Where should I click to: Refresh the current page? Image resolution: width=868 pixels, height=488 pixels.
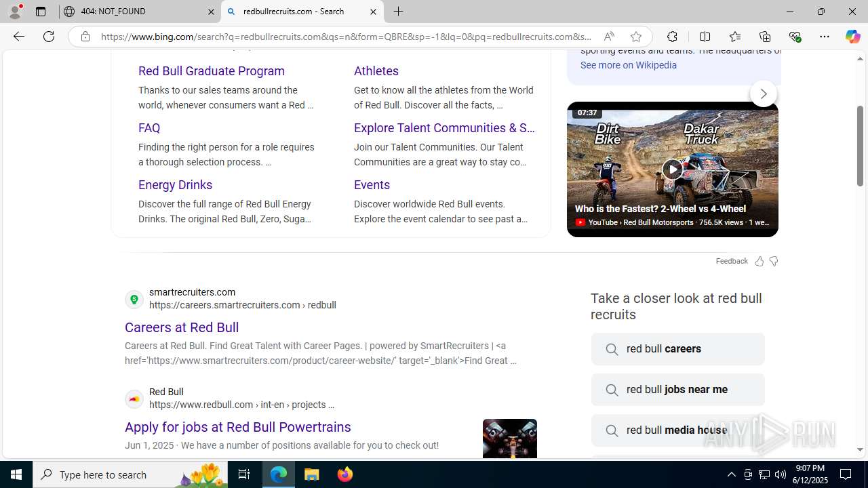49,37
